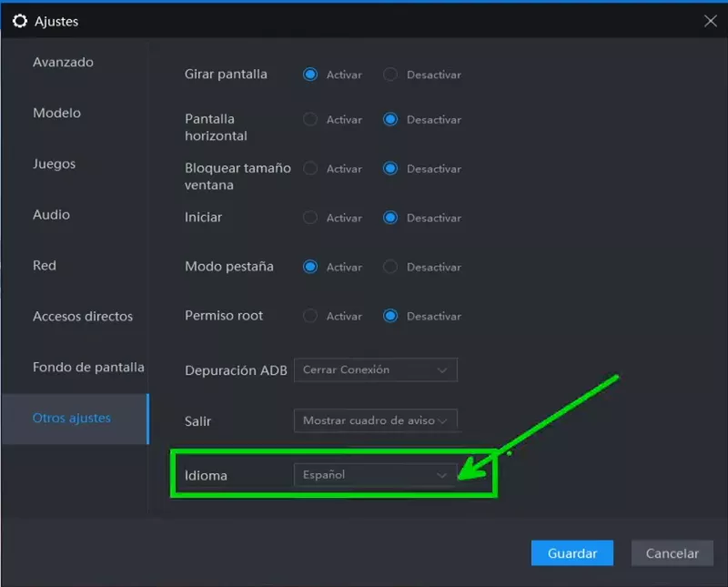Activate Bloquear tamaño ventana

(310, 168)
